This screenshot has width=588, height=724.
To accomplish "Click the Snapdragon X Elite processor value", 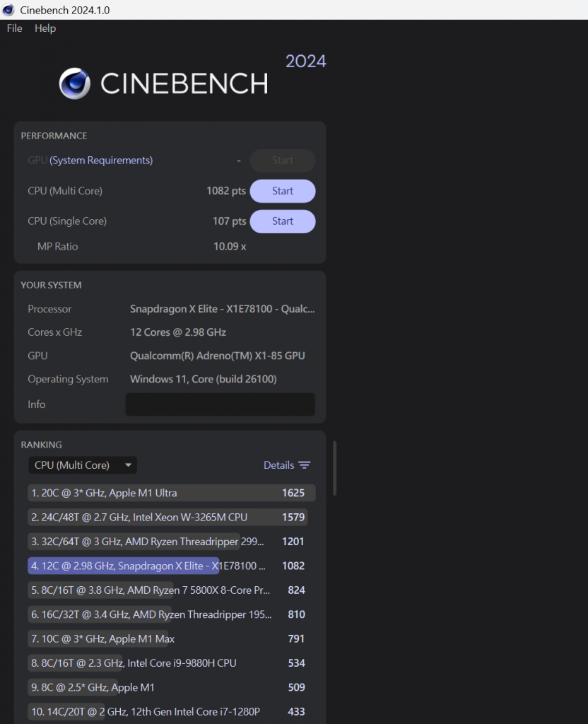I will tap(223, 309).
